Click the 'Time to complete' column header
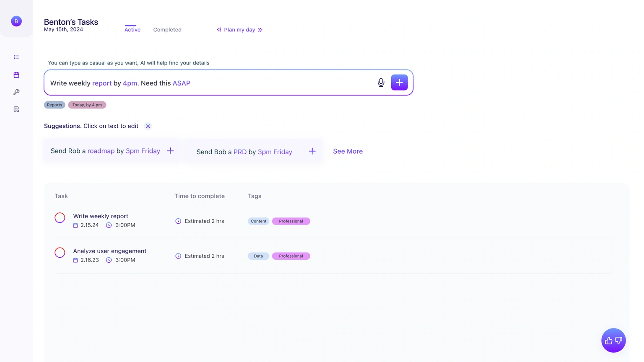The image size is (644, 362). pos(200,196)
